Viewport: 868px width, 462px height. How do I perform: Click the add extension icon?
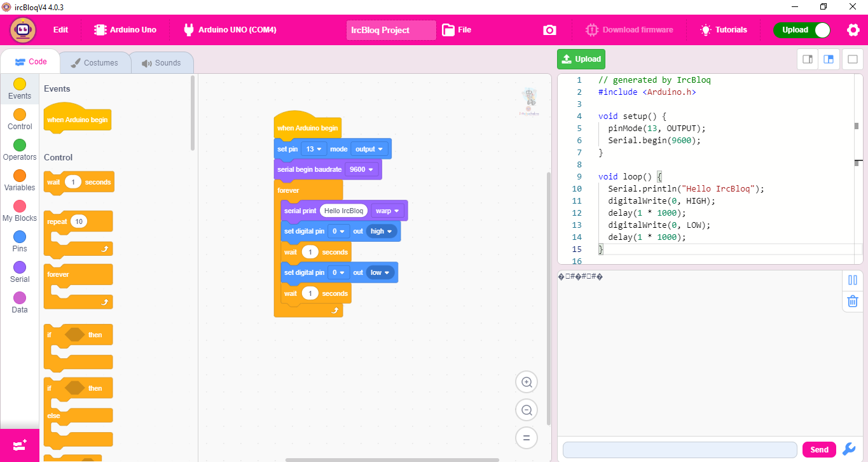point(20,445)
